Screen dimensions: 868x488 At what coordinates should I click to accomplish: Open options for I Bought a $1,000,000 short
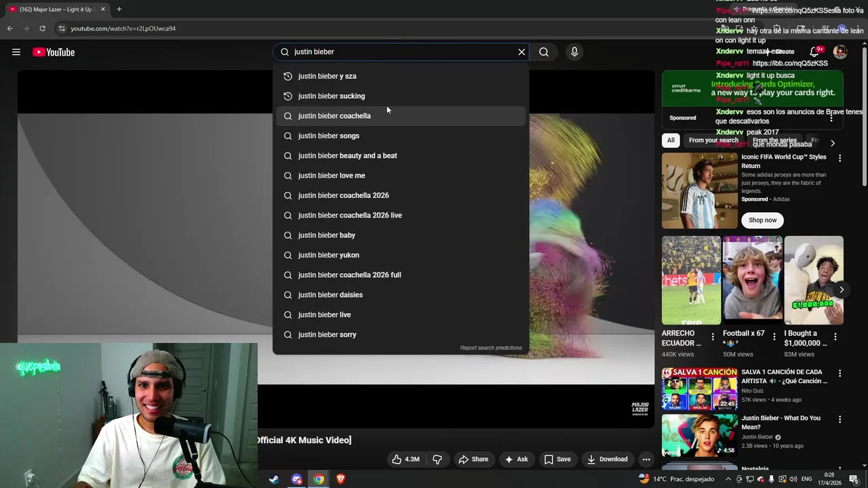[835, 337]
